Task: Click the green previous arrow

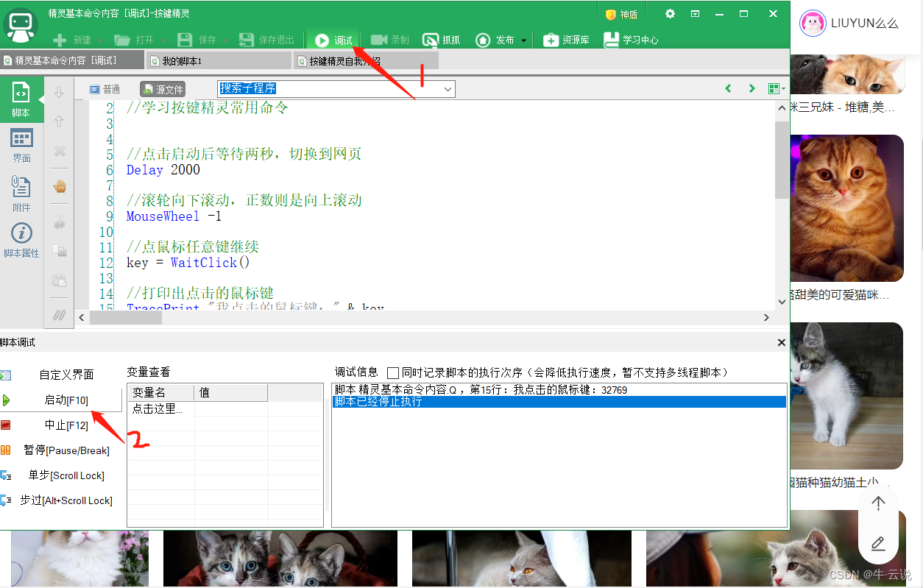Action: (728, 89)
